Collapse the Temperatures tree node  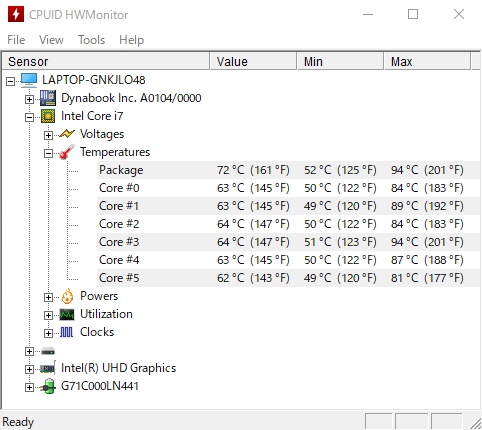[x=48, y=153]
